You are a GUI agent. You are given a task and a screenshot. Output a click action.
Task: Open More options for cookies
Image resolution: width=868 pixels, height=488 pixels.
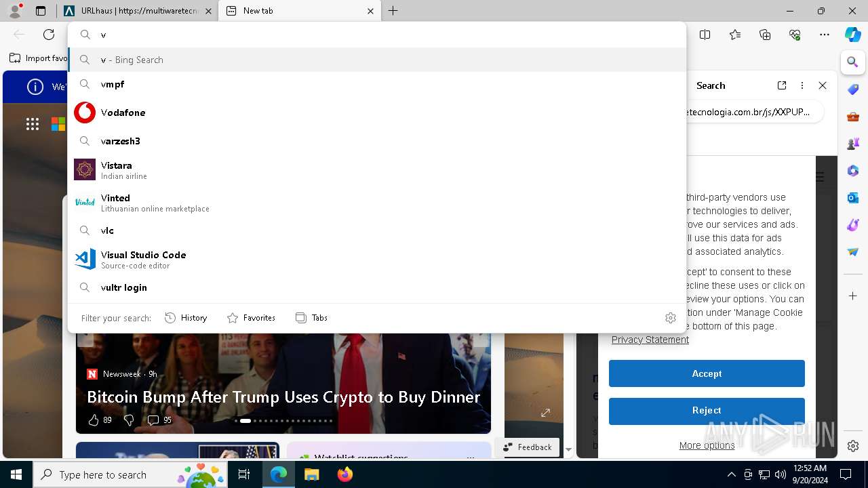pyautogui.click(x=707, y=445)
